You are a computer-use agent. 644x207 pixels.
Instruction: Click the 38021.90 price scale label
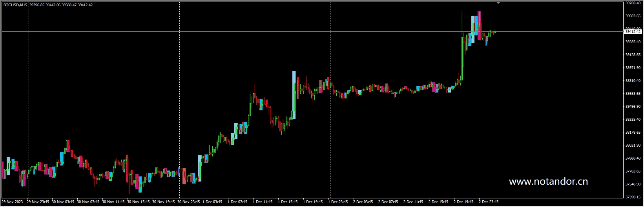point(633,145)
